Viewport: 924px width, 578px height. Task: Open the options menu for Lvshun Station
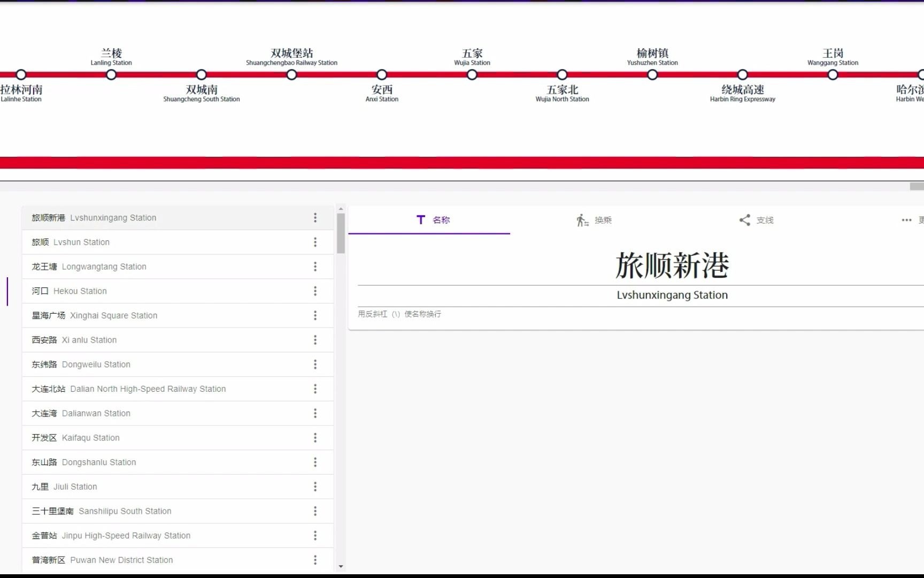click(315, 242)
